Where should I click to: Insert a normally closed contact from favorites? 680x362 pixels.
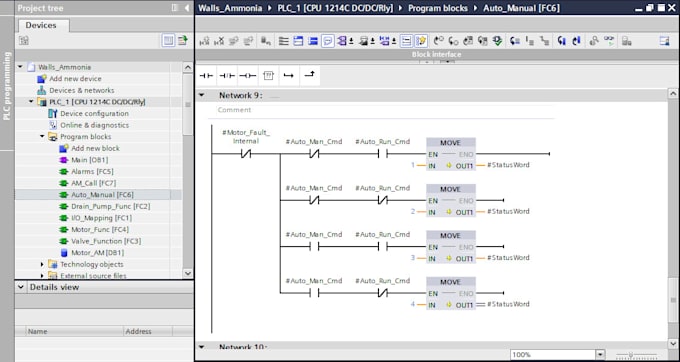[227, 76]
